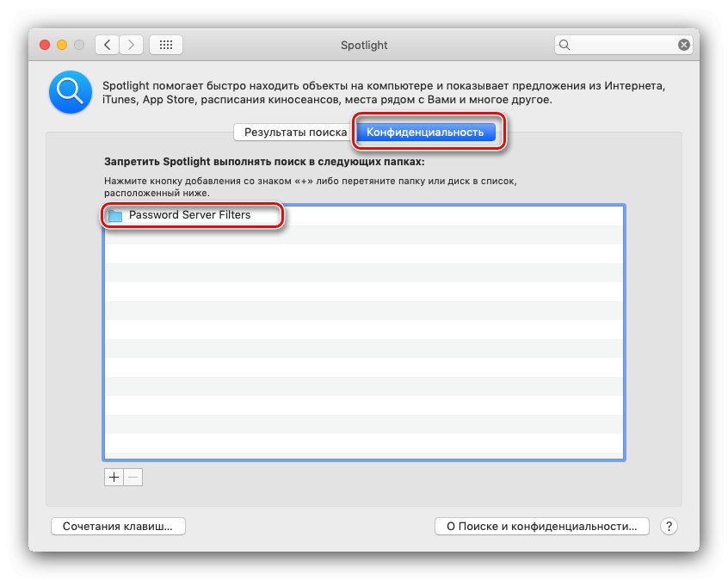Click the magnifier icon in search field

coord(565,45)
